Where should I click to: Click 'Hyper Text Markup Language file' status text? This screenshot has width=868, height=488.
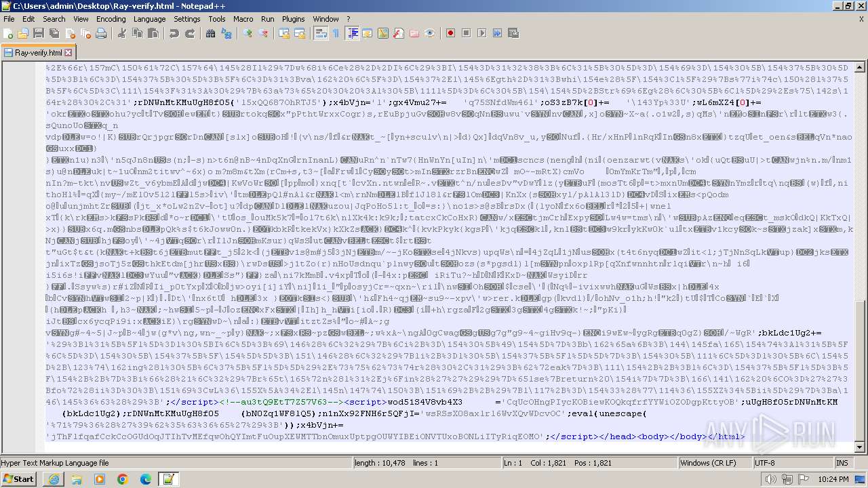pyautogui.click(x=56, y=463)
